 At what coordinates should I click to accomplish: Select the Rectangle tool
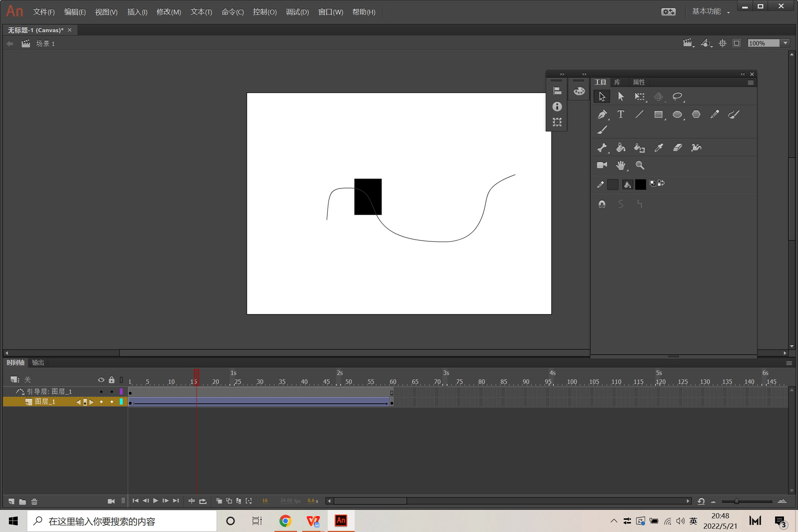[658, 115]
